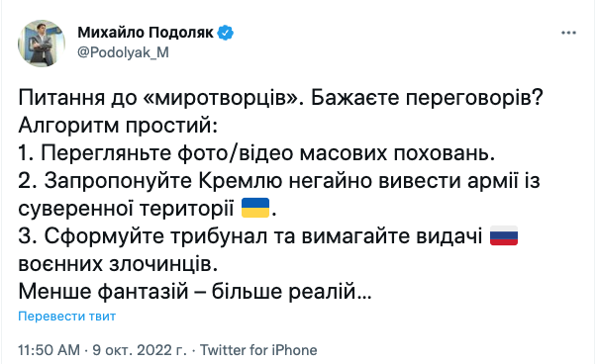
Task: Open the @Podolyak_M handle link
Action: pos(123,52)
